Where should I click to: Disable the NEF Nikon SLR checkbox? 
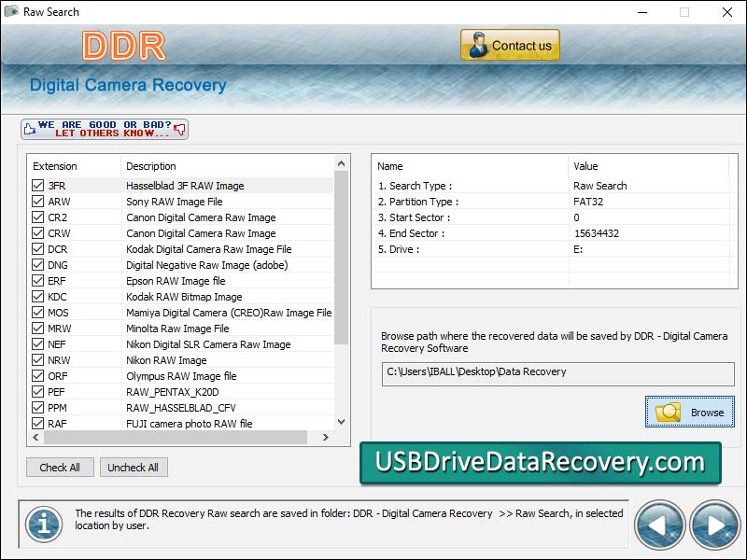coord(38,344)
